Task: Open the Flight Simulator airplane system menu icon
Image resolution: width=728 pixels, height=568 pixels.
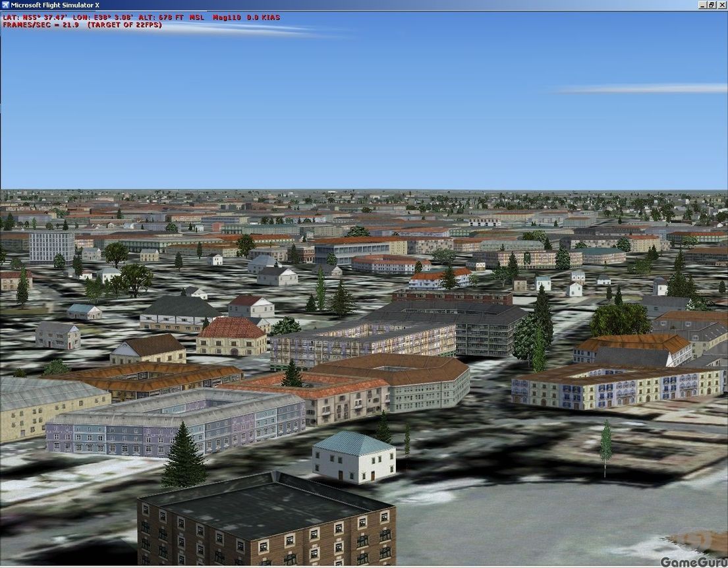Action: [5, 5]
